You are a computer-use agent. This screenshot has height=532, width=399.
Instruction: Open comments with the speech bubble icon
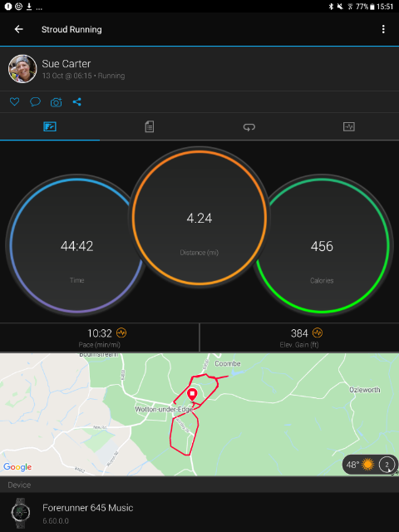[35, 101]
